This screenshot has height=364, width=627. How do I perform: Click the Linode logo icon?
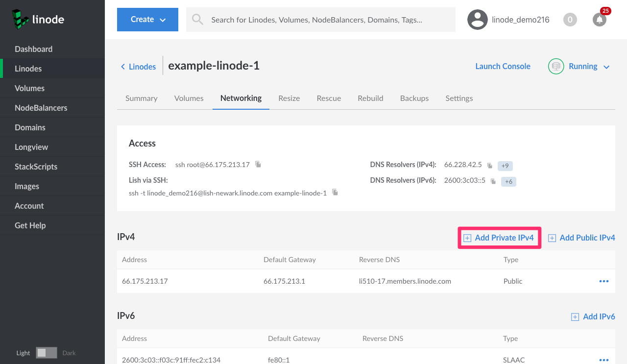click(x=21, y=20)
